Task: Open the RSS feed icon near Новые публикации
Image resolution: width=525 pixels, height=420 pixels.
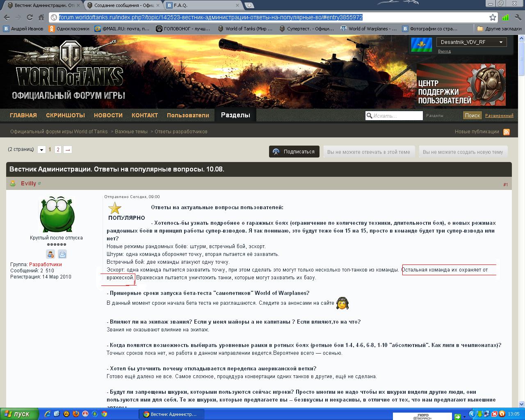Action: [507, 132]
